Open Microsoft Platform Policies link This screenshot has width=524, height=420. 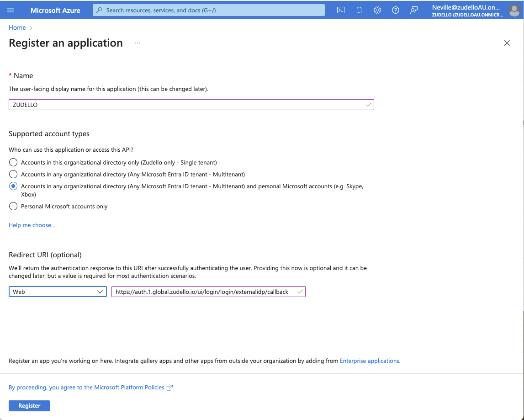pos(86,387)
